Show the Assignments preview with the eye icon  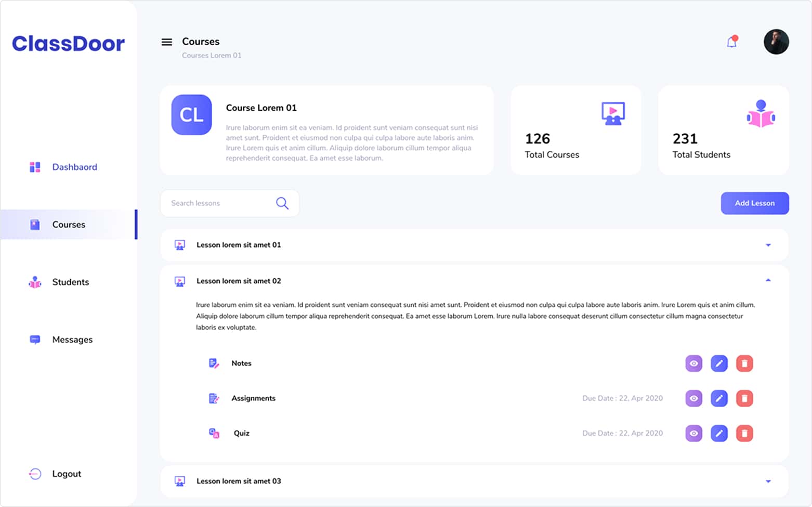pyautogui.click(x=693, y=398)
